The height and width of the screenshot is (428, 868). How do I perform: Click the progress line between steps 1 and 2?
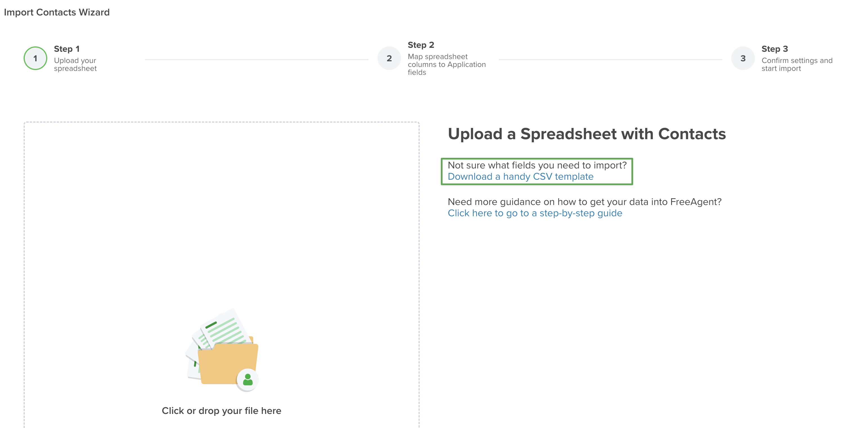click(x=257, y=59)
